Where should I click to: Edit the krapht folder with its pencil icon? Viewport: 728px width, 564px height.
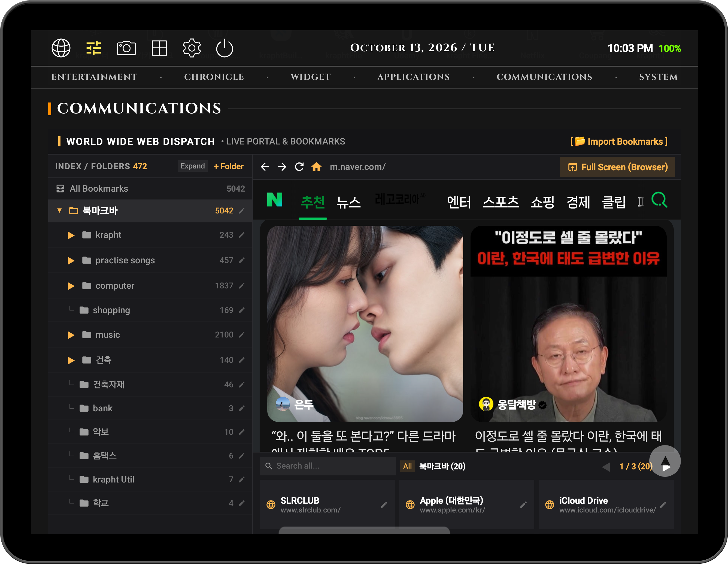point(242,235)
